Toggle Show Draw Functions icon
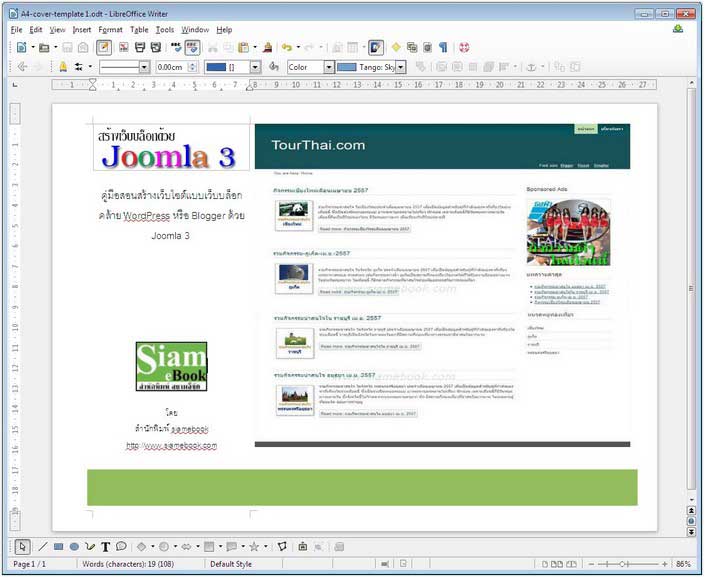The image size is (705, 578). 376,47
